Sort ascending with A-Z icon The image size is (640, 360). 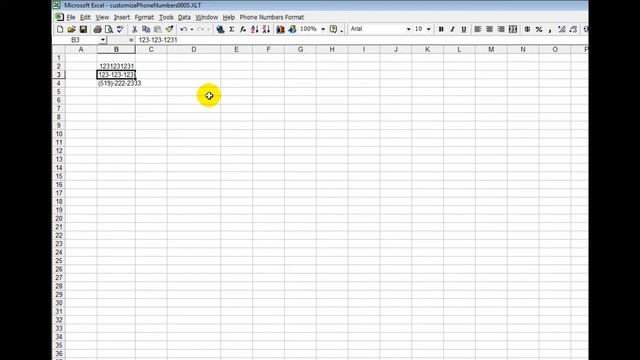255,29
